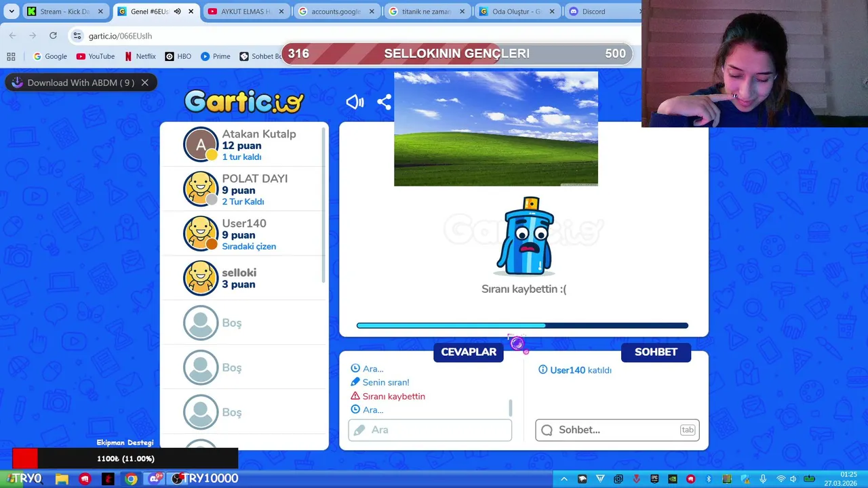Click the NVIDIA tray icon
The height and width of the screenshot is (488, 868).
click(673, 479)
